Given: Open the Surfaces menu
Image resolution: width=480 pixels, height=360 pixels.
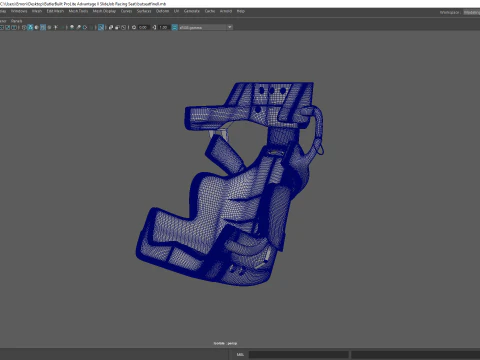Looking at the screenshot, I should (144, 11).
